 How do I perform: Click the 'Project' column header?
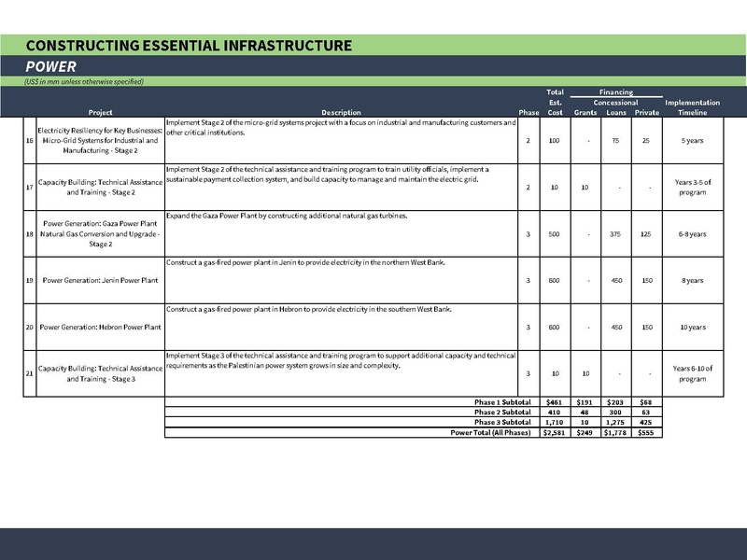(100, 112)
